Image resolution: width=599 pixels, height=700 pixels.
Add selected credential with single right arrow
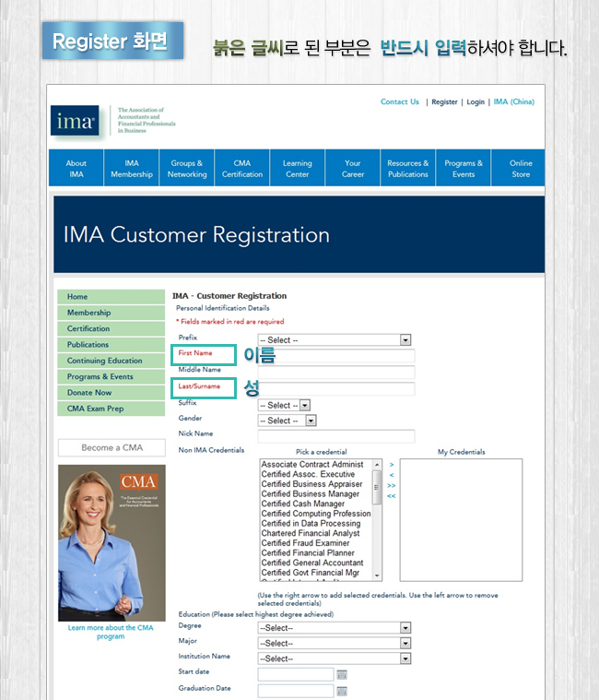coord(392,465)
